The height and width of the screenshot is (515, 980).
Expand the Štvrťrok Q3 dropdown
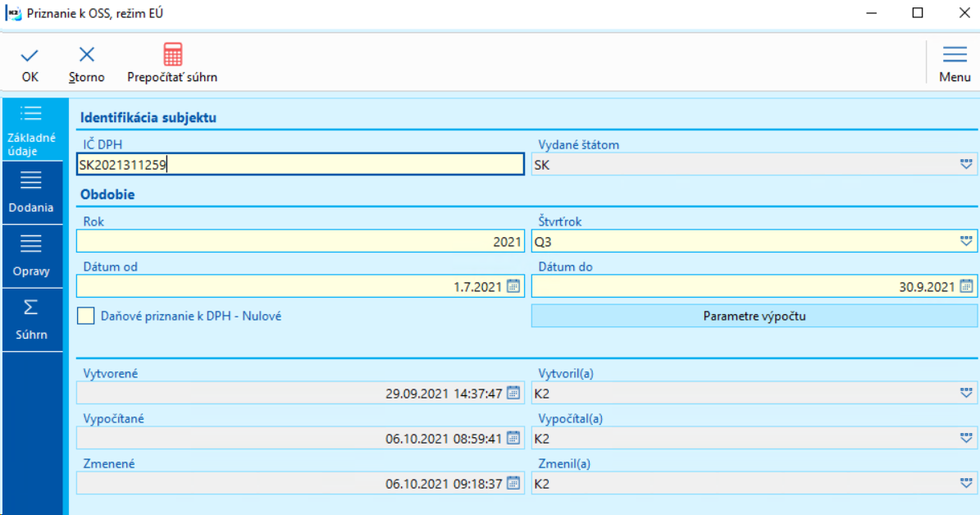966,241
